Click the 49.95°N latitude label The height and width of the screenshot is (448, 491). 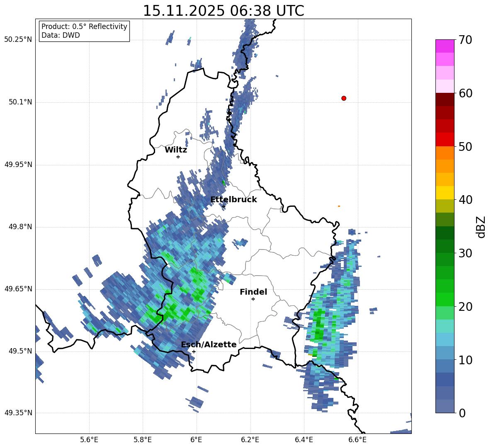pyautogui.click(x=18, y=165)
